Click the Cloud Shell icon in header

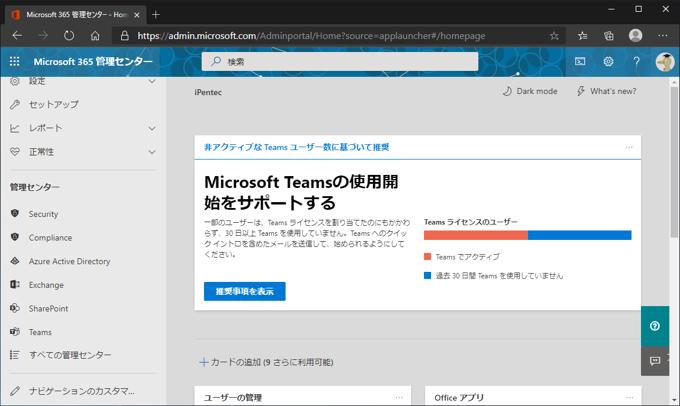(x=580, y=62)
